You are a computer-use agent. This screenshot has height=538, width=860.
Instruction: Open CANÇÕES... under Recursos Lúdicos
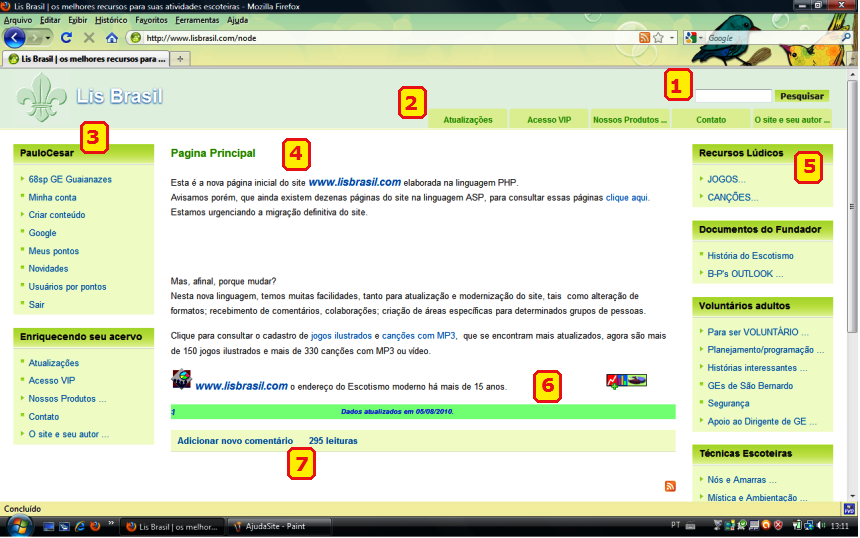733,197
